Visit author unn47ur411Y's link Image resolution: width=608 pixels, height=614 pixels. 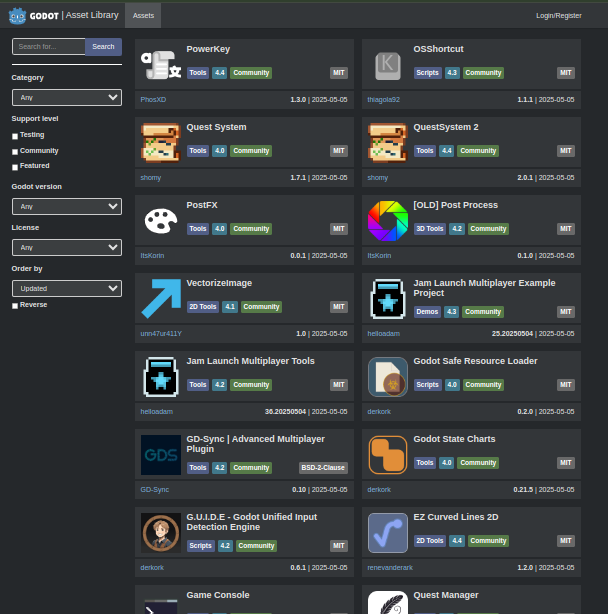tap(161, 334)
